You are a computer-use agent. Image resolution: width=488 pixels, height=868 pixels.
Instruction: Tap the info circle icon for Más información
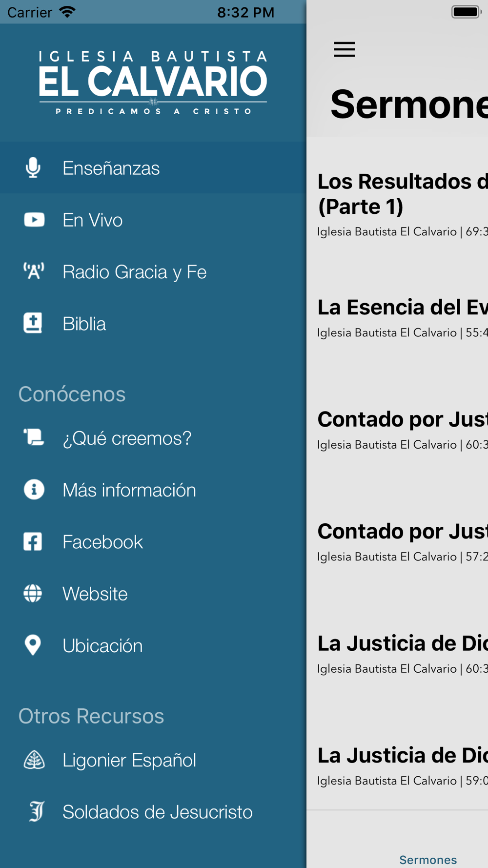coord(34,489)
